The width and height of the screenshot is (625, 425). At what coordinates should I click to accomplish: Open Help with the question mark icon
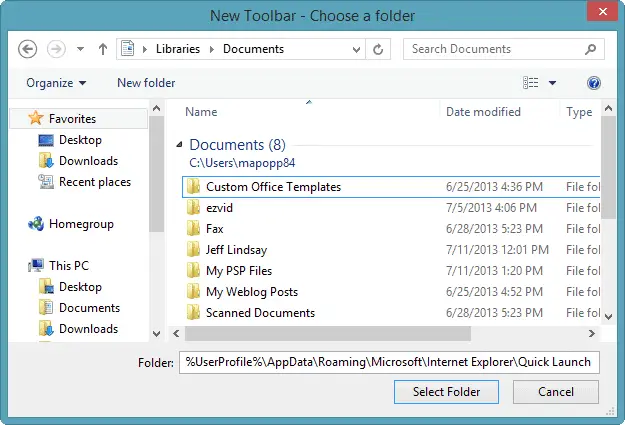point(594,83)
